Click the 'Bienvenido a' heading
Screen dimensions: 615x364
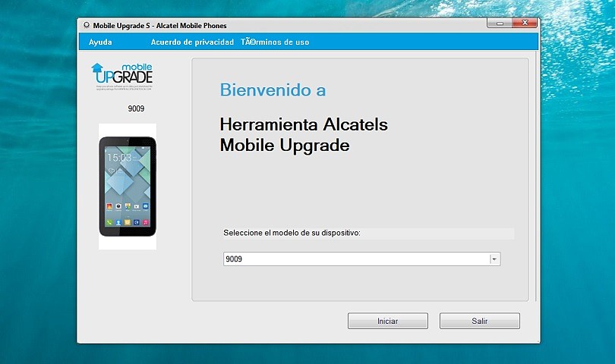(273, 89)
